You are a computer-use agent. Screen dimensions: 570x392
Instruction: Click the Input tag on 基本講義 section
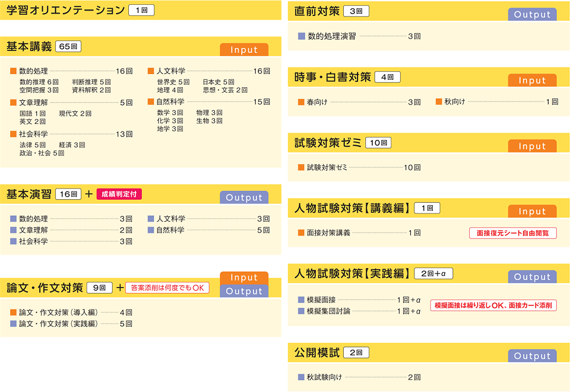click(x=244, y=50)
